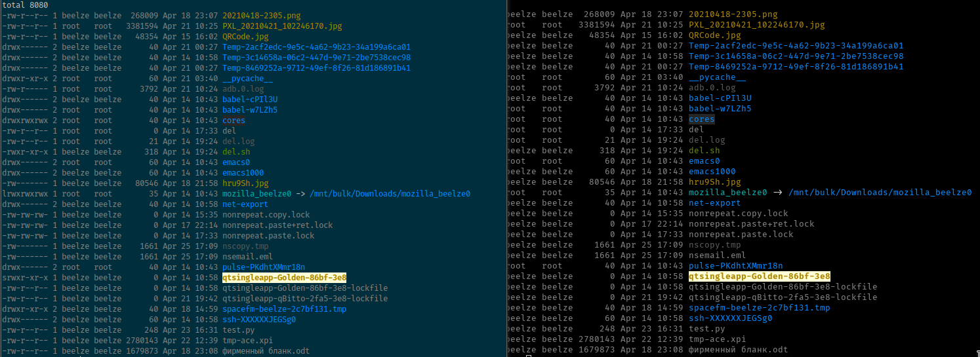Click spacefm-beelze-2c7bf131.tmp in the left pane
The image size is (980, 357).
point(285,309)
